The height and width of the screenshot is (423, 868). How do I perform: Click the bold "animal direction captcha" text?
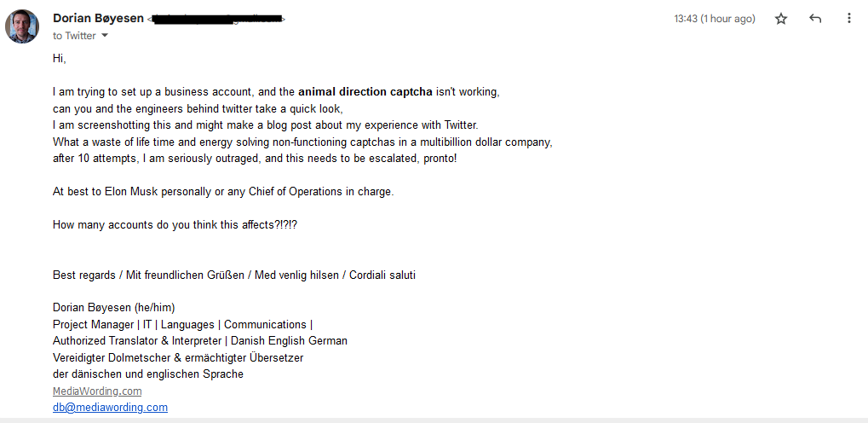coord(365,92)
